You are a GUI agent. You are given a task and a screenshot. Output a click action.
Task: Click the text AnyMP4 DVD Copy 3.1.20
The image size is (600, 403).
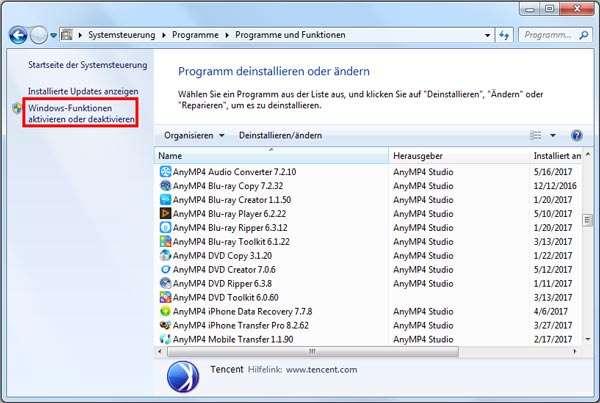tap(222, 256)
